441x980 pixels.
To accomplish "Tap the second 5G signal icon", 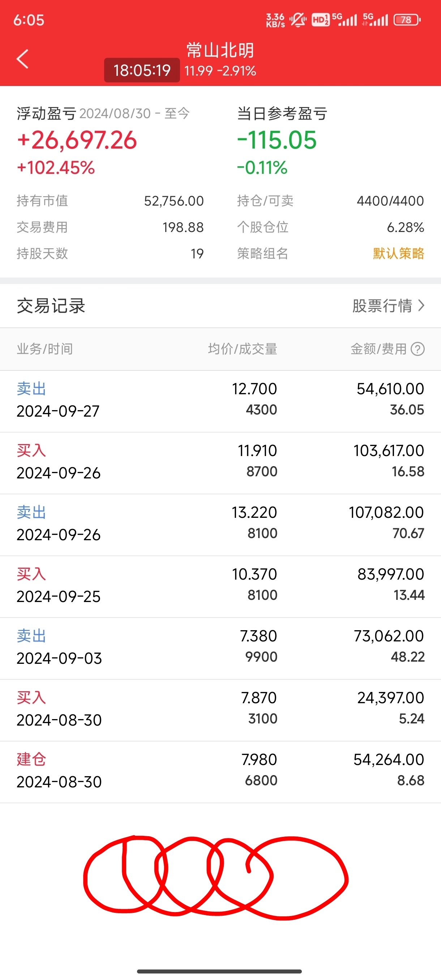I will point(375,20).
